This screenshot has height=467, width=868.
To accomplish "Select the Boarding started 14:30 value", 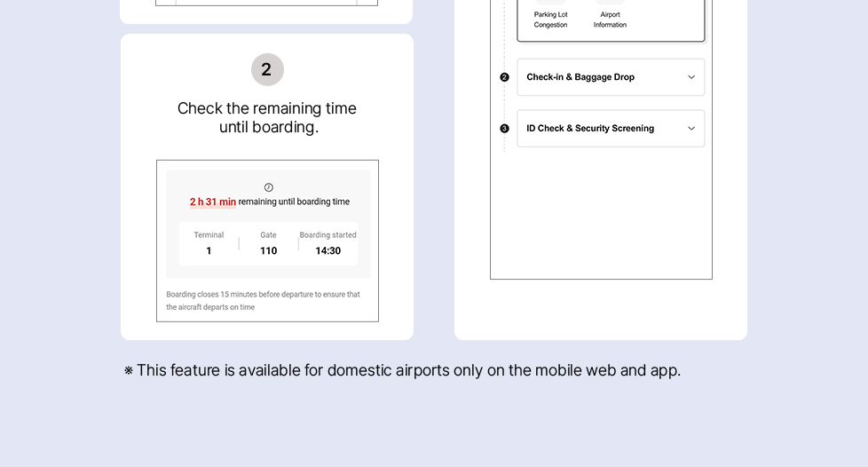I will pyautogui.click(x=327, y=250).
